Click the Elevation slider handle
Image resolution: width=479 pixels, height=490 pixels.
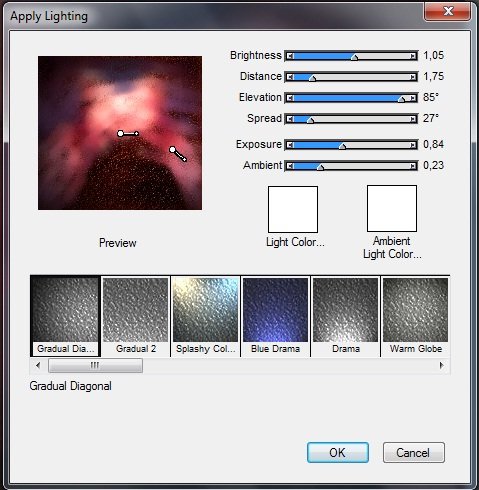point(402,99)
